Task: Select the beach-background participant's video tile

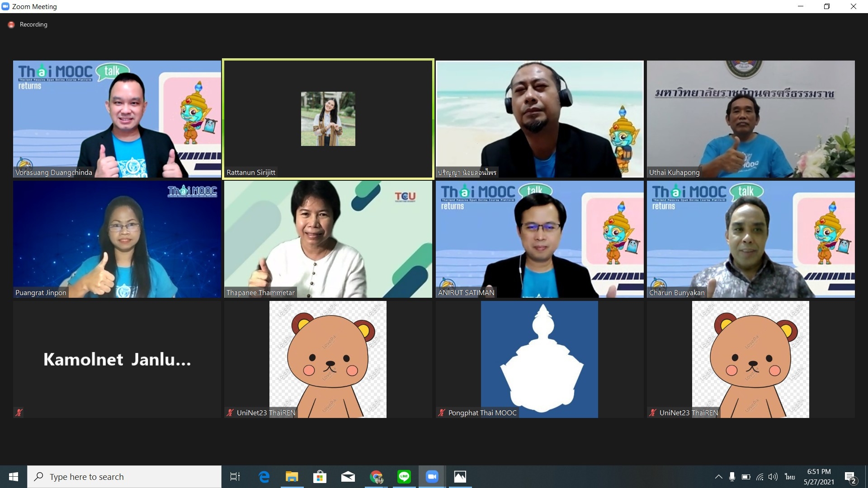Action: tap(539, 119)
